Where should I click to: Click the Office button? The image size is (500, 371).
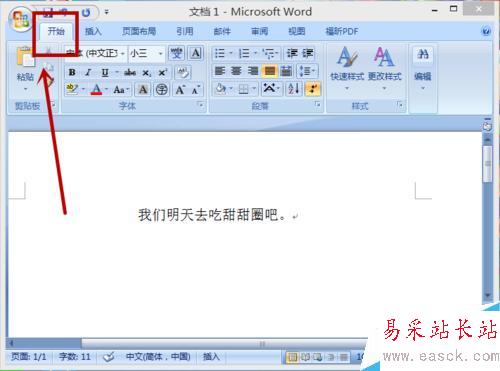[20, 19]
